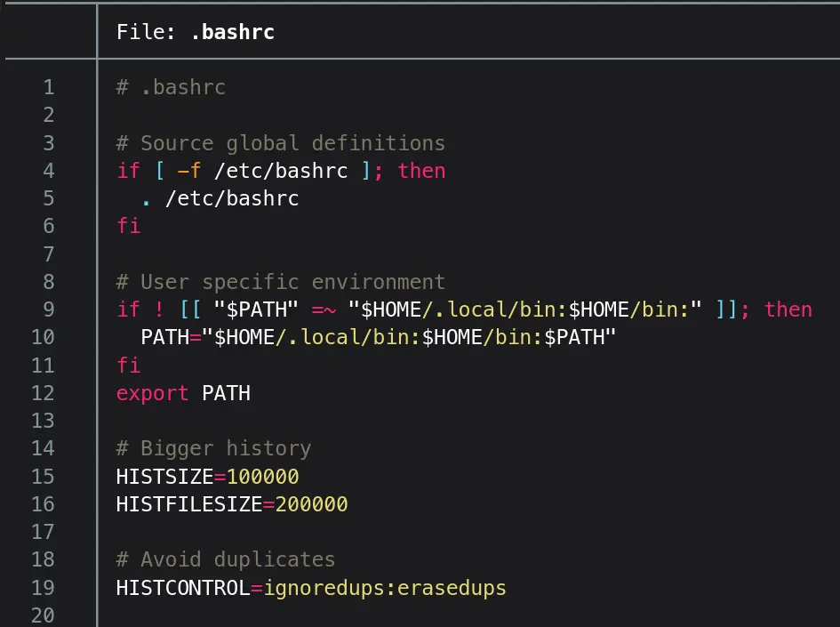Click the '# Bigger history' comment
This screenshot has width=840, height=627.
(213, 448)
